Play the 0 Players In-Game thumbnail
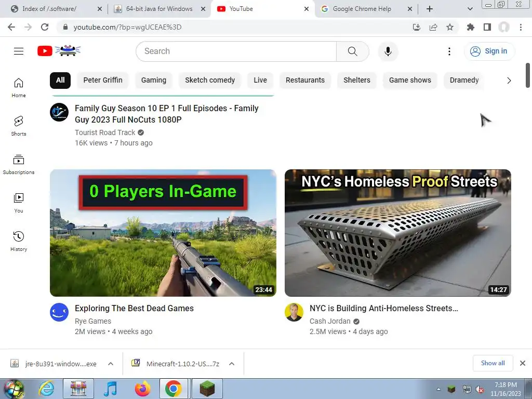The image size is (532, 399). coord(163,233)
